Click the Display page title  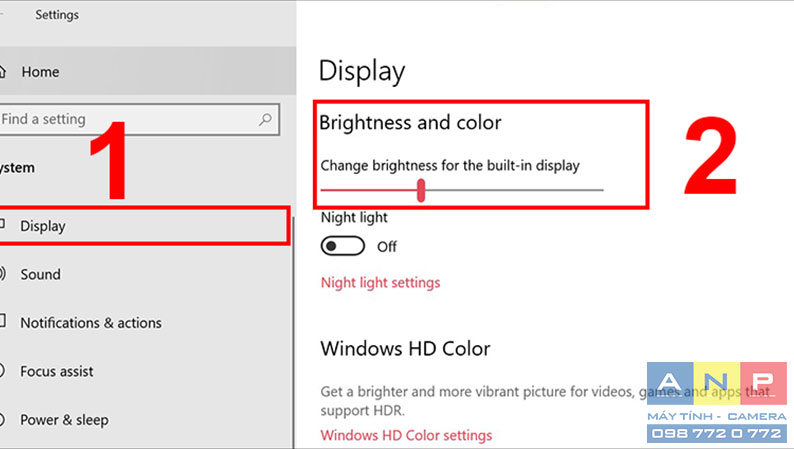tap(362, 71)
